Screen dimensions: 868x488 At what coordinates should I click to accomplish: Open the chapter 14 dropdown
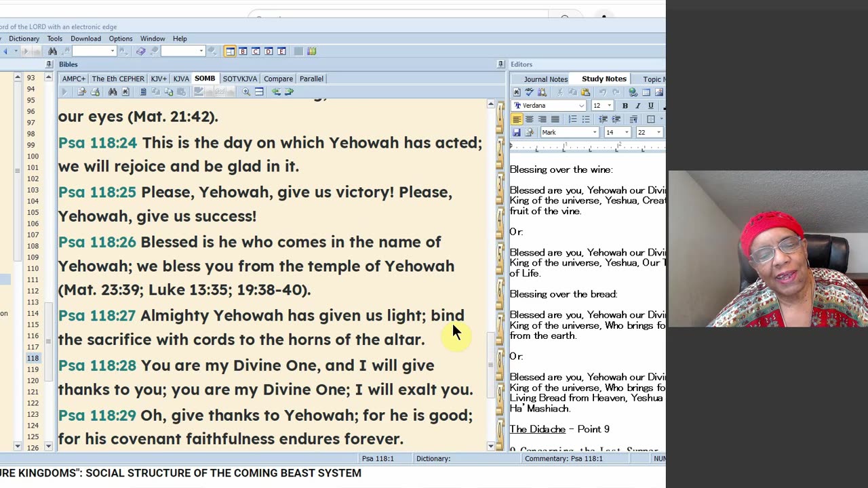point(627,132)
